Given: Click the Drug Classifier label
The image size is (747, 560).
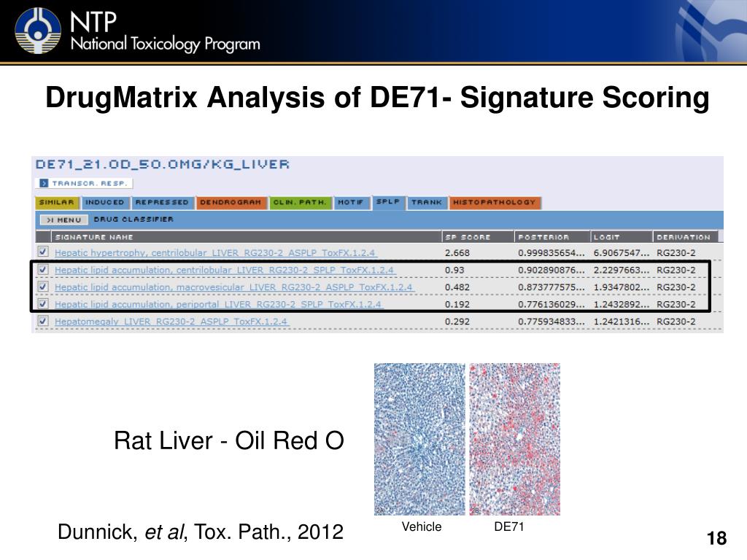Looking at the screenshot, I should tap(134, 219).
